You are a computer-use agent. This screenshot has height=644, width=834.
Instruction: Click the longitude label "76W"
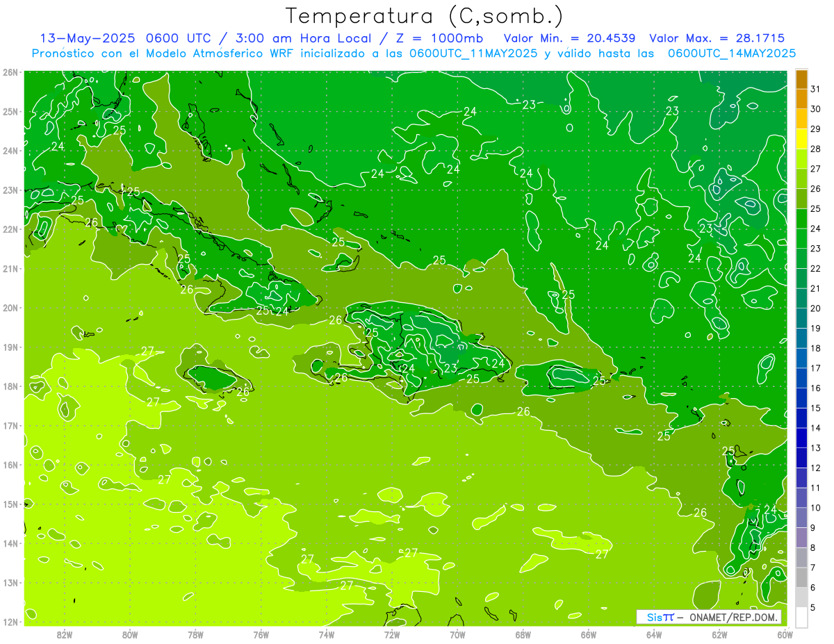261,634
